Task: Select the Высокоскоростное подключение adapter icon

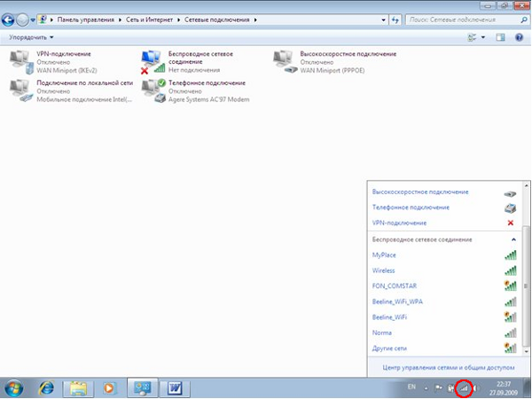Action: point(286,61)
